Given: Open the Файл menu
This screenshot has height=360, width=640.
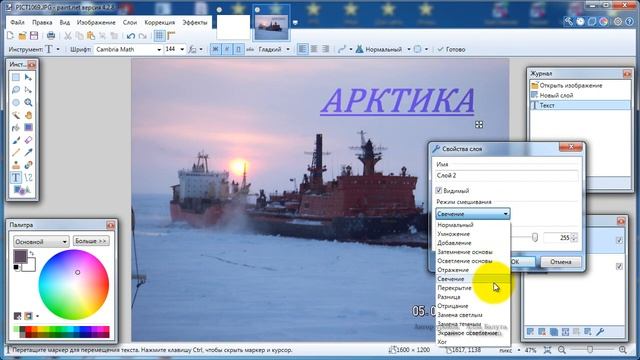Looking at the screenshot, I should point(17,22).
